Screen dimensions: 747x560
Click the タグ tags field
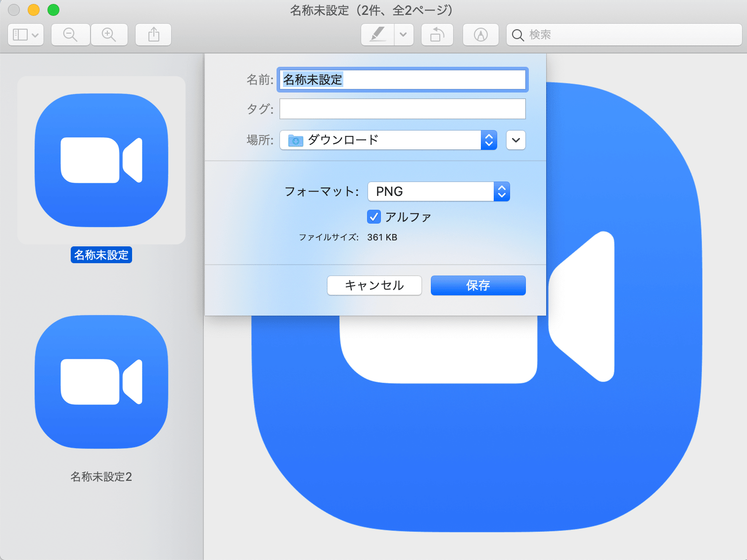tap(403, 109)
